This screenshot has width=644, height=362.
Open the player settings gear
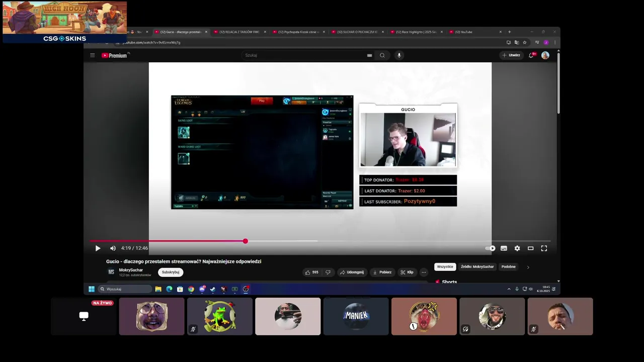pyautogui.click(x=517, y=248)
